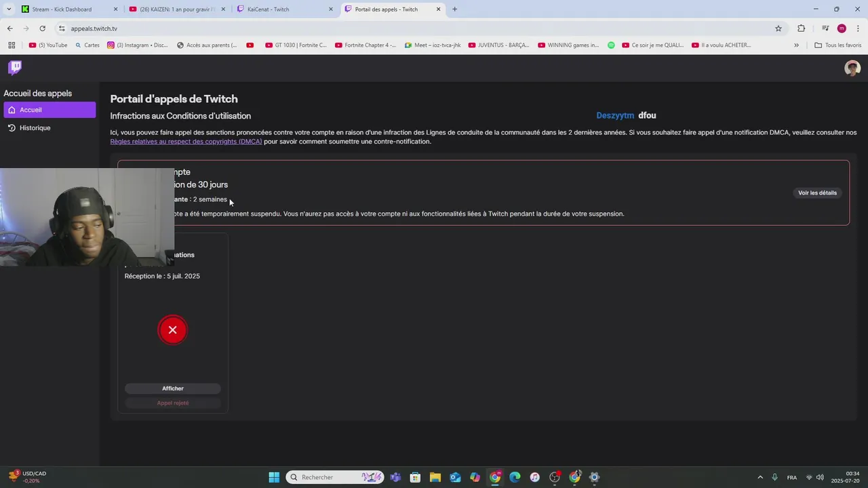Show hidden system tray icons

pos(760,477)
